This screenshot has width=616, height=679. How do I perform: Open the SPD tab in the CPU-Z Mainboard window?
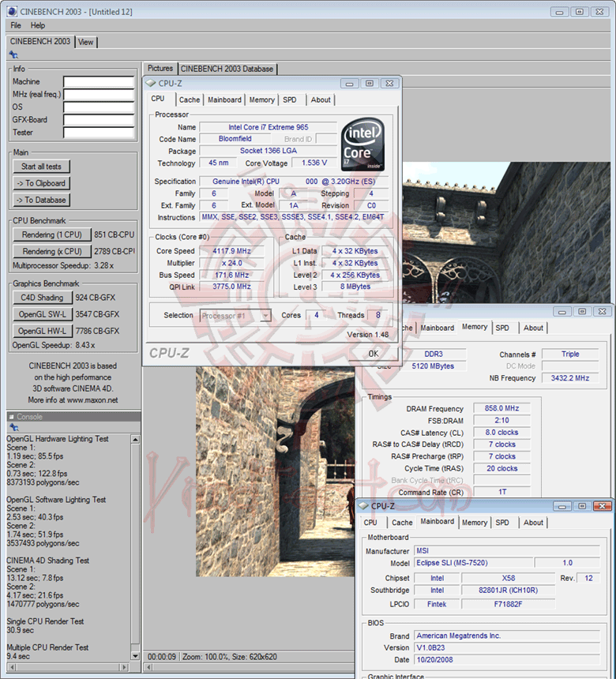click(x=502, y=523)
